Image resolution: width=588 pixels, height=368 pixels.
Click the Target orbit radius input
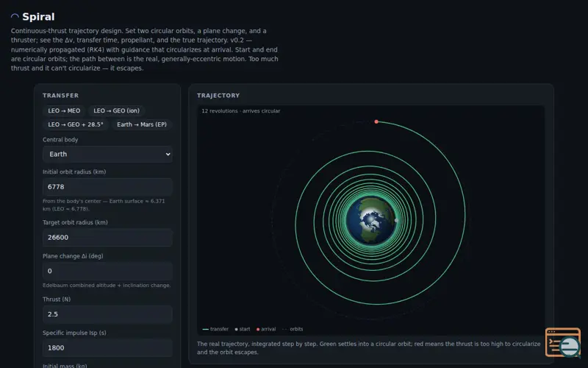click(107, 237)
